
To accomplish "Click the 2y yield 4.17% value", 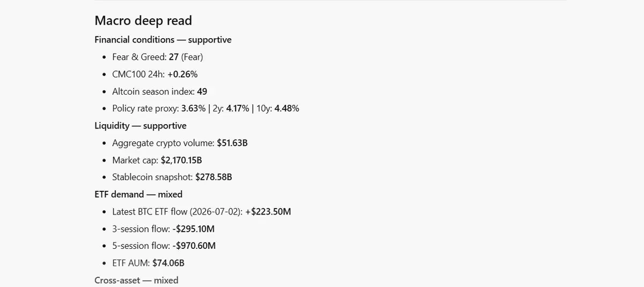I will coord(238,109).
